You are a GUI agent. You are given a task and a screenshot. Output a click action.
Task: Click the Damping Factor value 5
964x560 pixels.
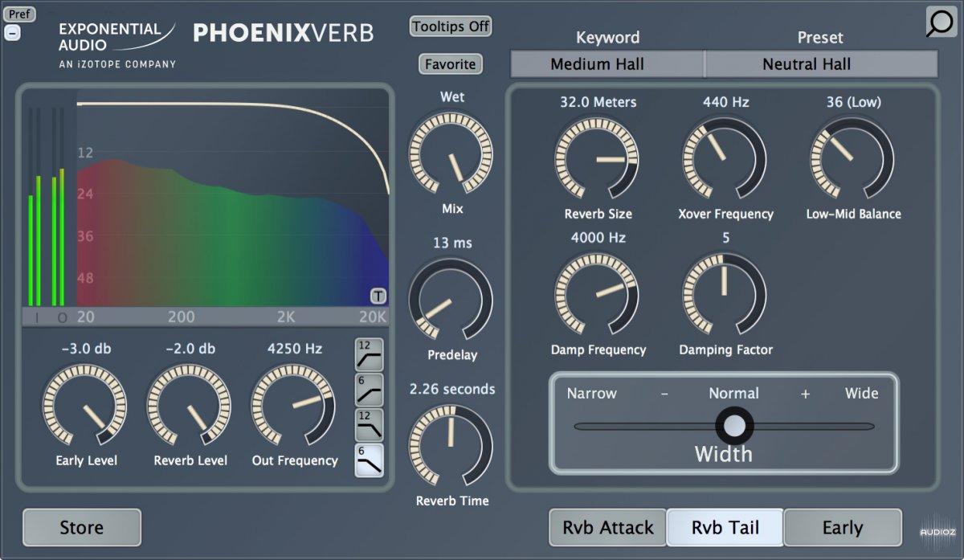coord(725,238)
